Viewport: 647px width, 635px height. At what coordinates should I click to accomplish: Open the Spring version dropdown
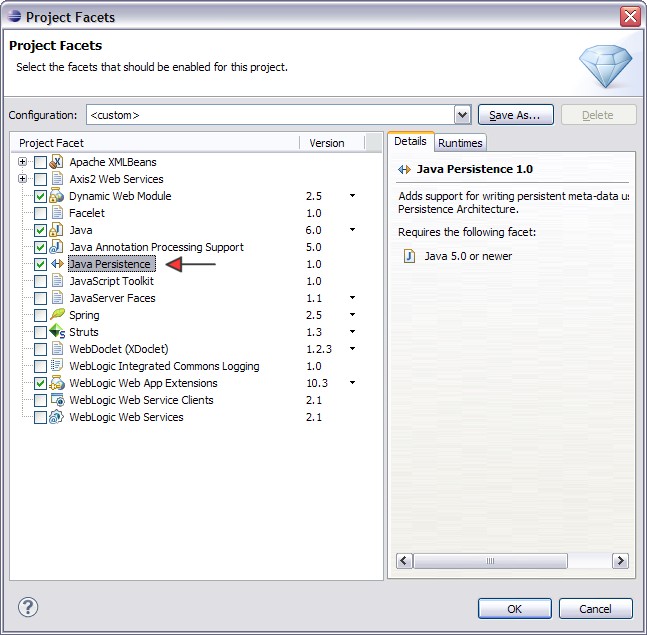pyautogui.click(x=352, y=314)
